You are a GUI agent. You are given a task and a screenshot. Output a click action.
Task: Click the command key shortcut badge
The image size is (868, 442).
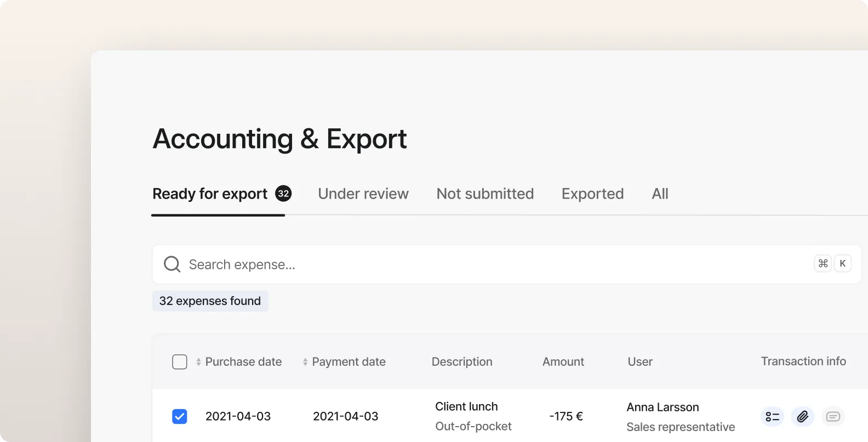(x=823, y=264)
